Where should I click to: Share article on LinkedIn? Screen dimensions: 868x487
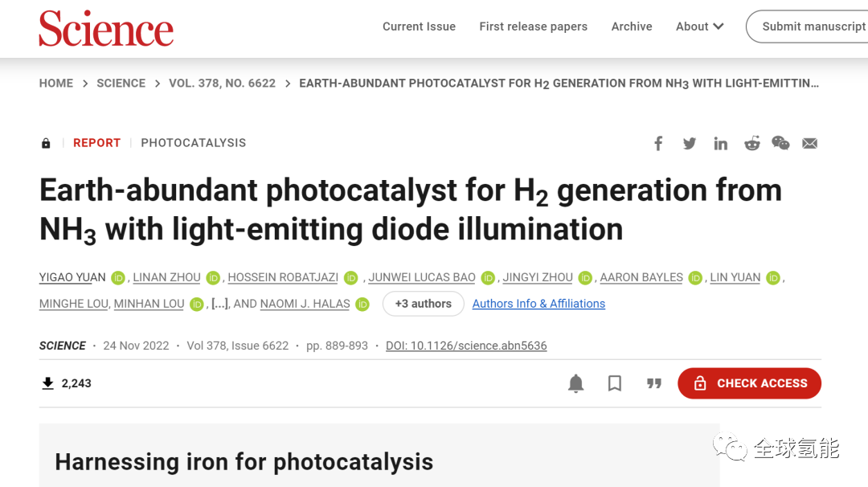720,144
